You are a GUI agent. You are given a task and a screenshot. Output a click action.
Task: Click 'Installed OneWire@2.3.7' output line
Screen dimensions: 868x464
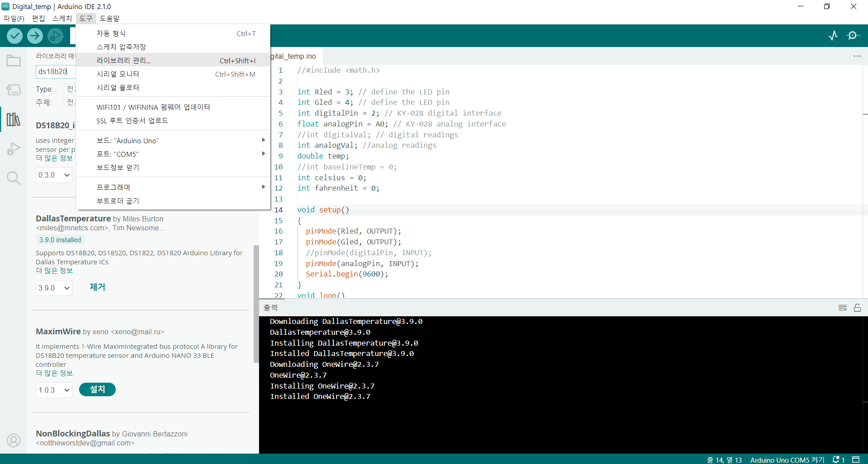(320, 397)
